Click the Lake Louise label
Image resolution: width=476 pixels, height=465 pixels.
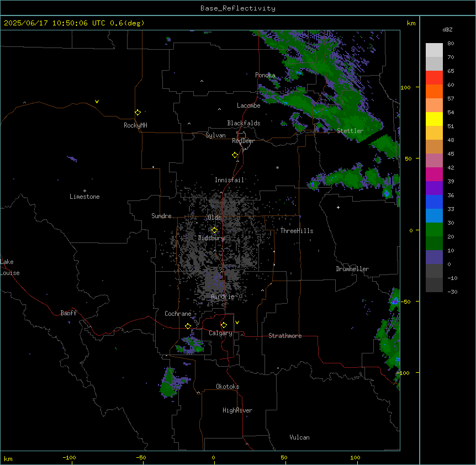10,267
